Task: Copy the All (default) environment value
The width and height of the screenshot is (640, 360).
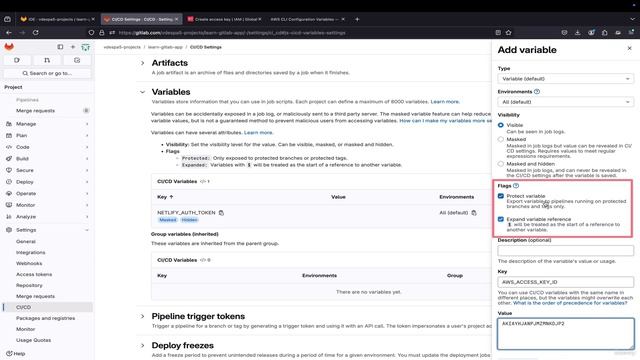Action: point(474,213)
